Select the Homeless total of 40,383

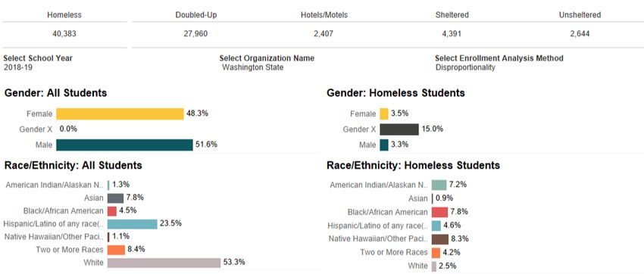point(64,34)
